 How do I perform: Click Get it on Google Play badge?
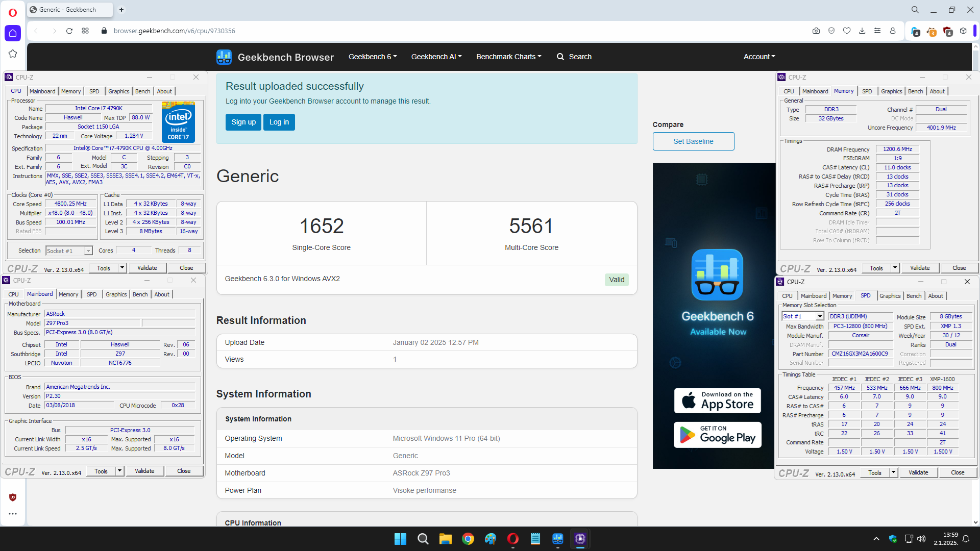[717, 435]
